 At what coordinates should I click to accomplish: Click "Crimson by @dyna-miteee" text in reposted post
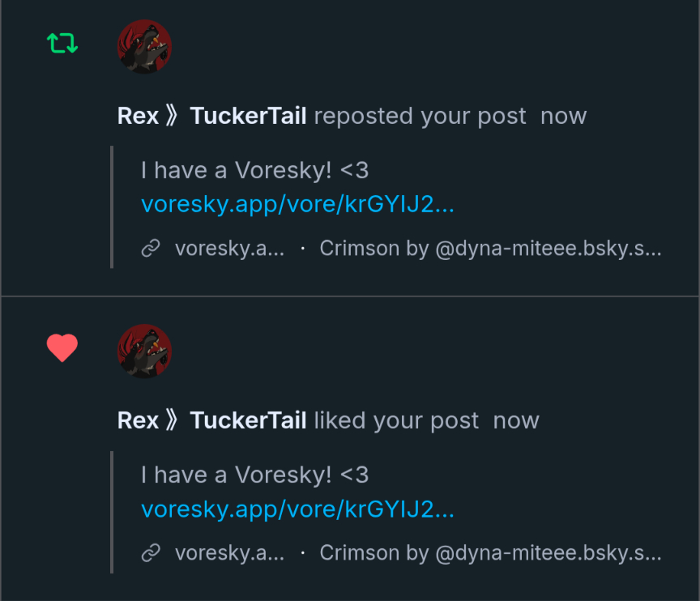pyautogui.click(x=490, y=249)
